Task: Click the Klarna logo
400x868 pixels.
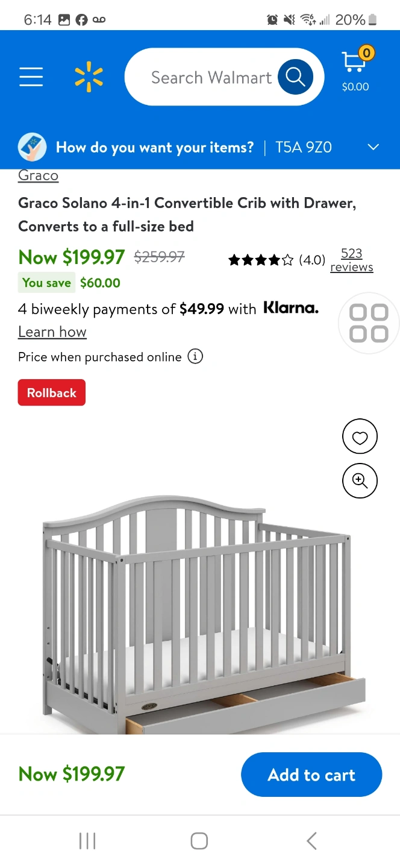Action: pos(291,308)
